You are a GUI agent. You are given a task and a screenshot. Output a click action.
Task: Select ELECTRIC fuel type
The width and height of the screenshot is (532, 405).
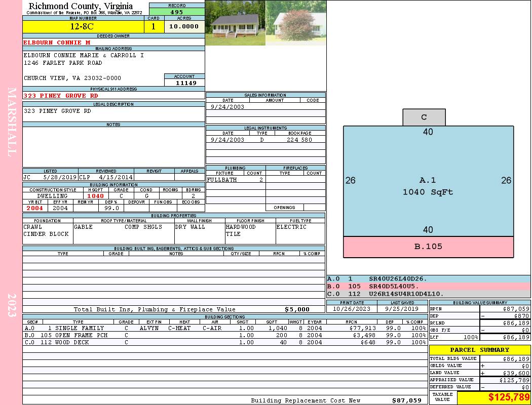291,227
